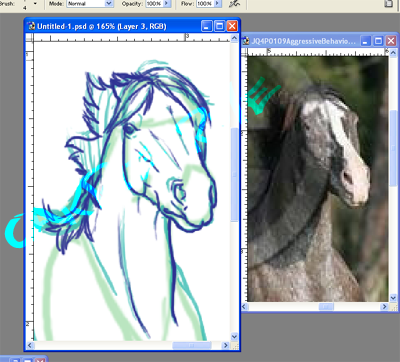Click vertical scrollbar thumb in Untitled-1.psd
This screenshot has width=400, height=362.
pyautogui.click(x=234, y=175)
